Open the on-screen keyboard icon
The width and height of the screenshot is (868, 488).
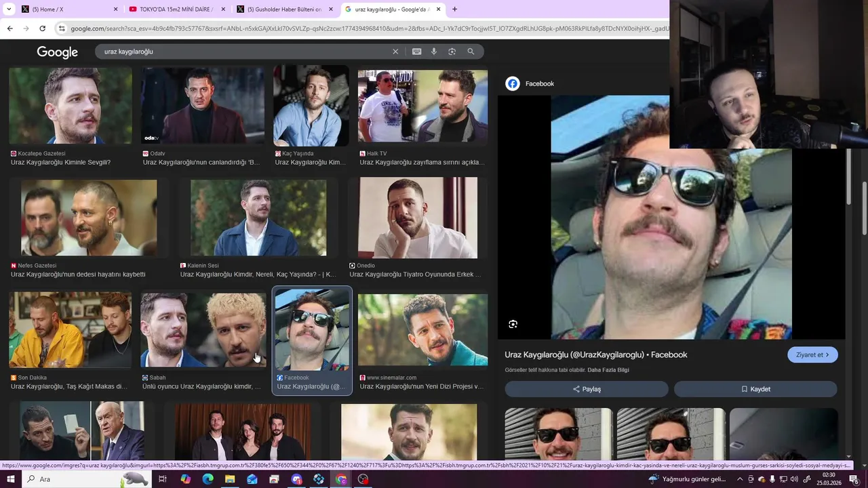point(416,52)
